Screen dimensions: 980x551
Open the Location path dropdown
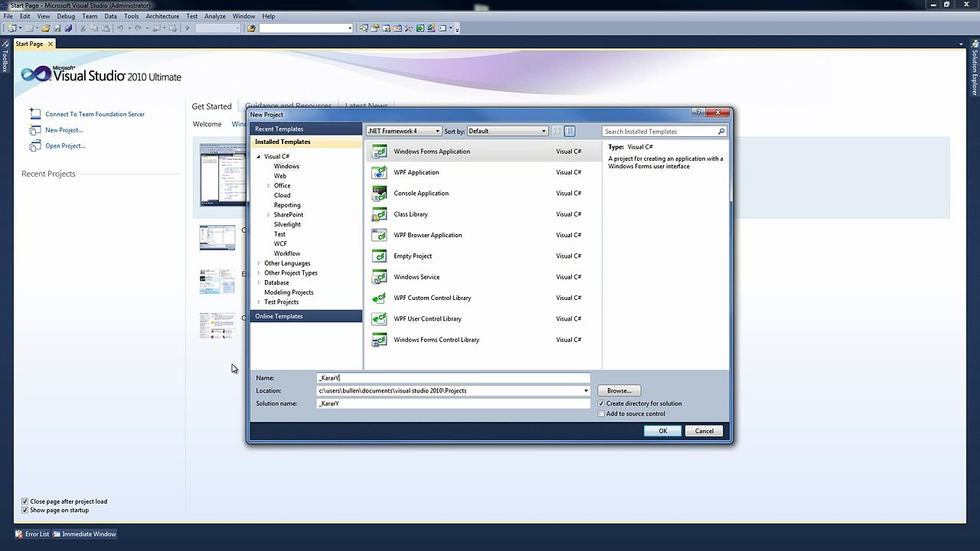tap(586, 391)
